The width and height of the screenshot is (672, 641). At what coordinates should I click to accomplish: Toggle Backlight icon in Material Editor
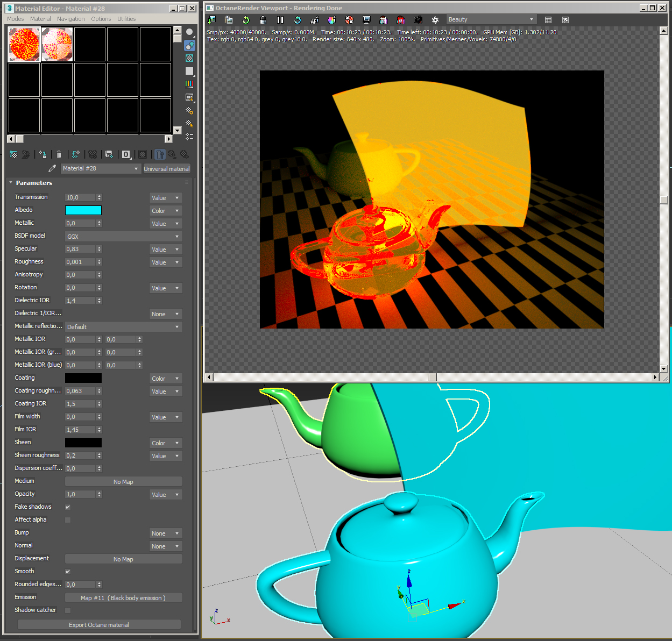coord(189,46)
